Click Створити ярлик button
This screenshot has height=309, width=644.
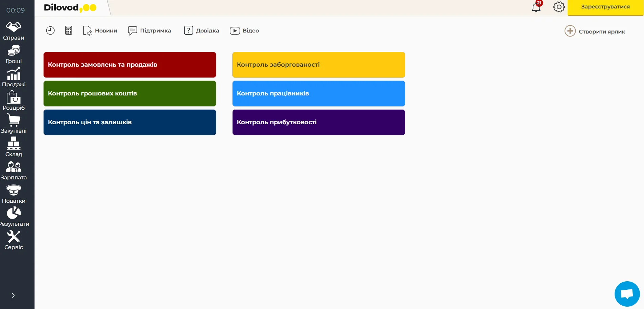coord(595,31)
